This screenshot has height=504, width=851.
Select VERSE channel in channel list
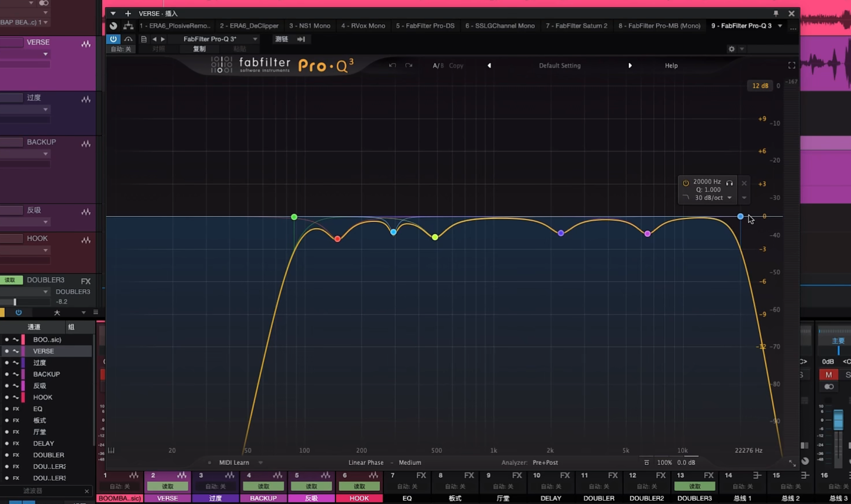(x=44, y=351)
